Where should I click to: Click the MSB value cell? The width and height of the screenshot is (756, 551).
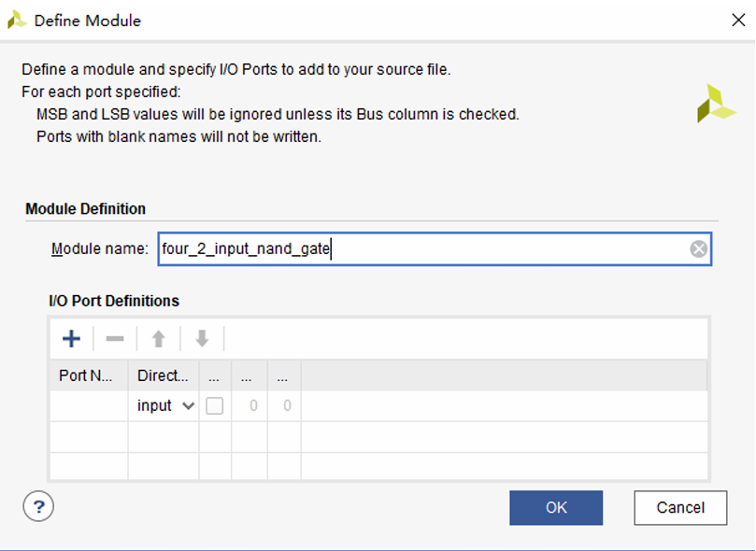pos(250,405)
